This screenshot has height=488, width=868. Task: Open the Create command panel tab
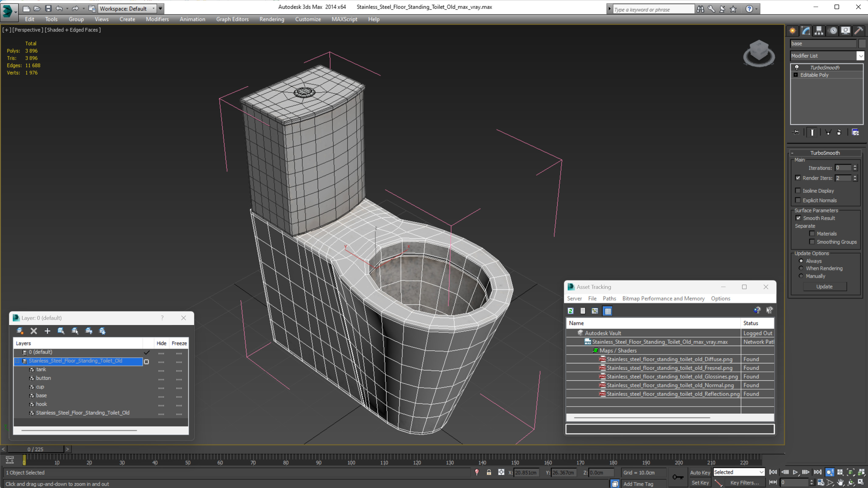point(793,31)
